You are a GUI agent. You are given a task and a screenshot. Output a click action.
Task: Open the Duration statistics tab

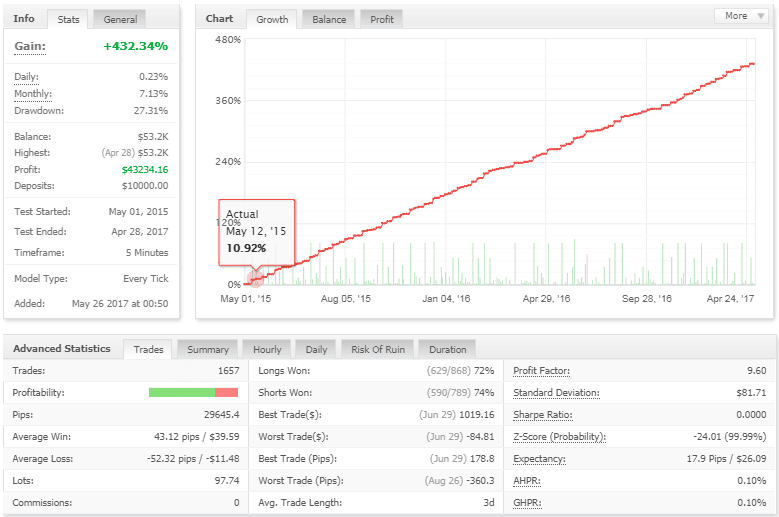447,349
